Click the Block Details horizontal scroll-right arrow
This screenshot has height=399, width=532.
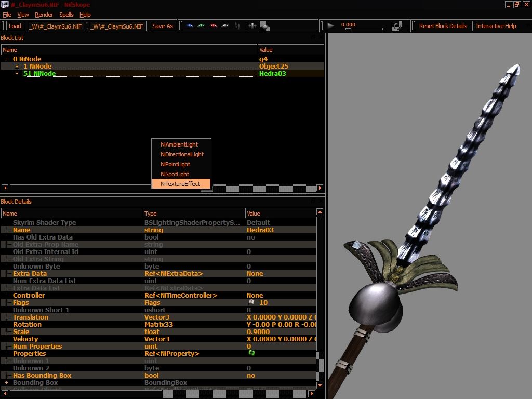[x=312, y=394]
